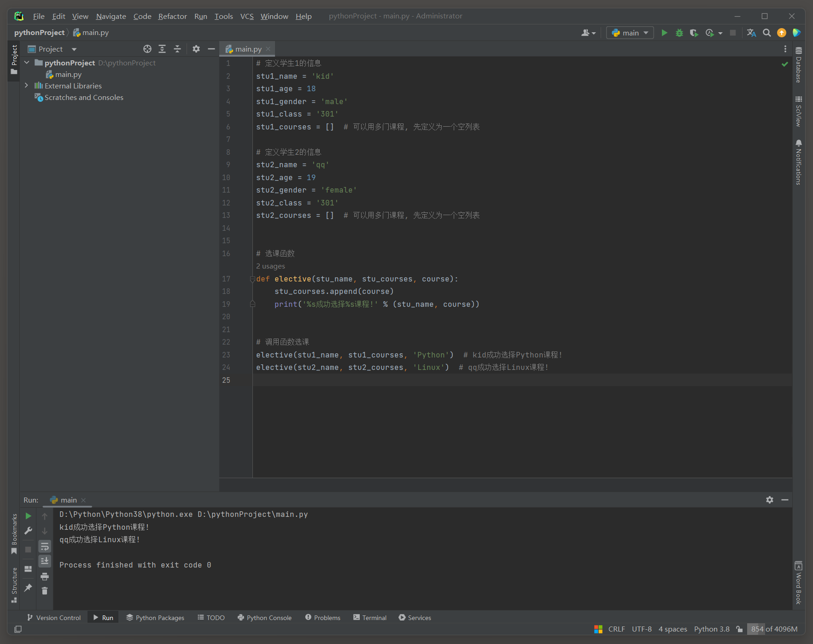Open SciView side panel
Viewport: 813px width, 644px height.
[799, 111]
